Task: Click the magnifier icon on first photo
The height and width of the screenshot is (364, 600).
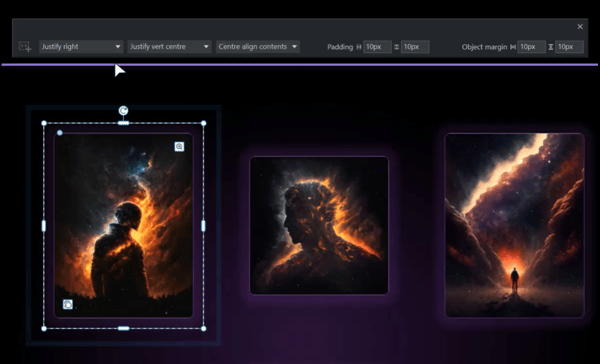Action: click(179, 147)
